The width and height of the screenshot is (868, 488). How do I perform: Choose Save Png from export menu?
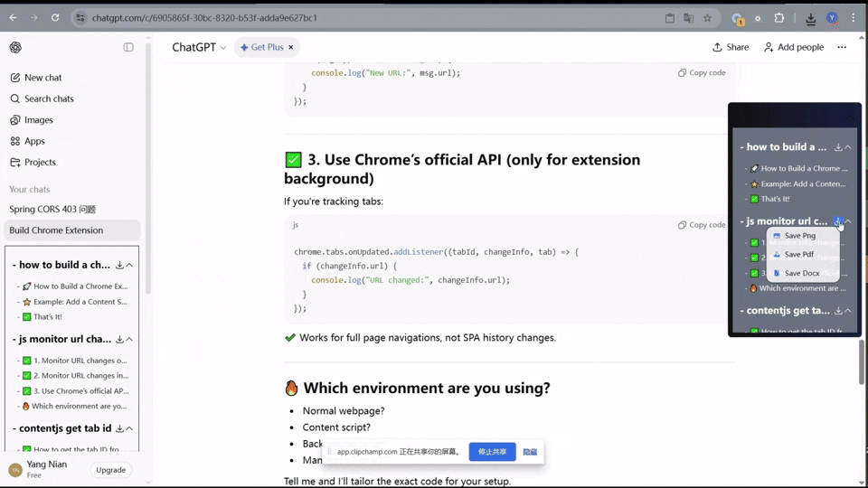(799, 236)
